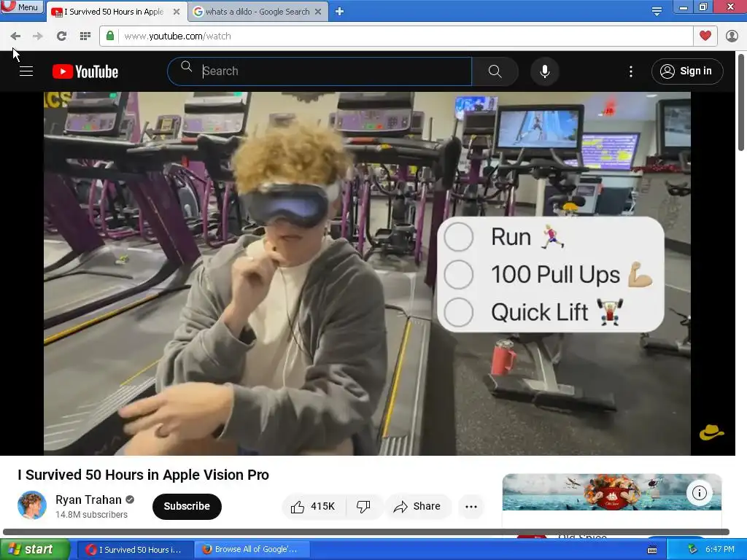The image size is (747, 560).
Task: Click the network system tray icon
Action: (693, 549)
